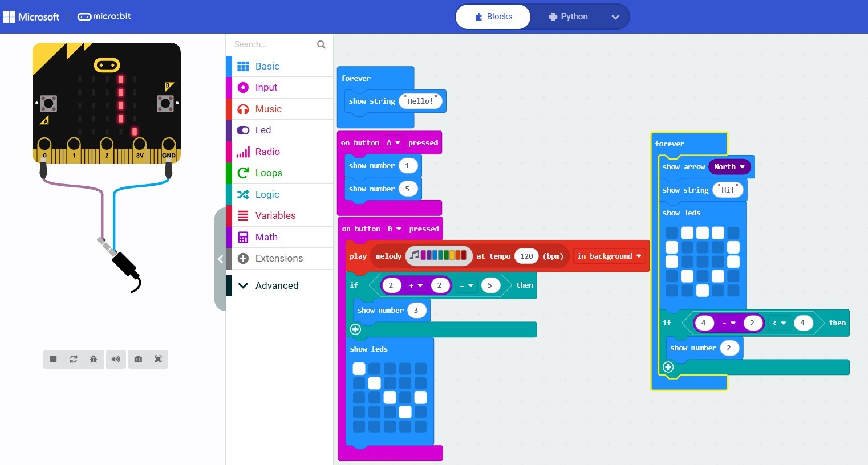
Task: Open the Music blocks category
Action: point(268,109)
